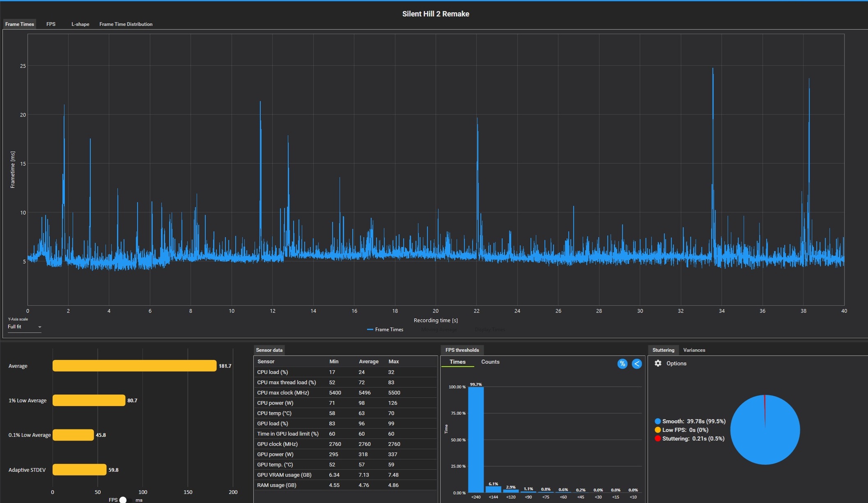Screen dimensions: 868x503
Task: Click the Max column header in sensor table
Action: click(394, 362)
